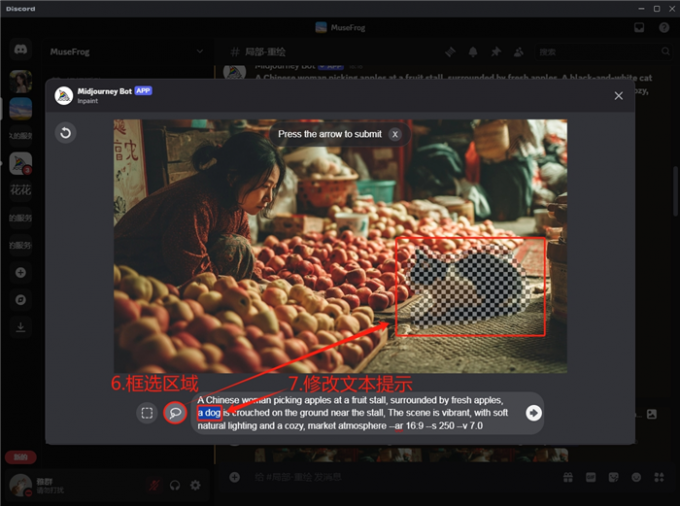Open the sailboat Midjourney server with notification

click(20, 163)
